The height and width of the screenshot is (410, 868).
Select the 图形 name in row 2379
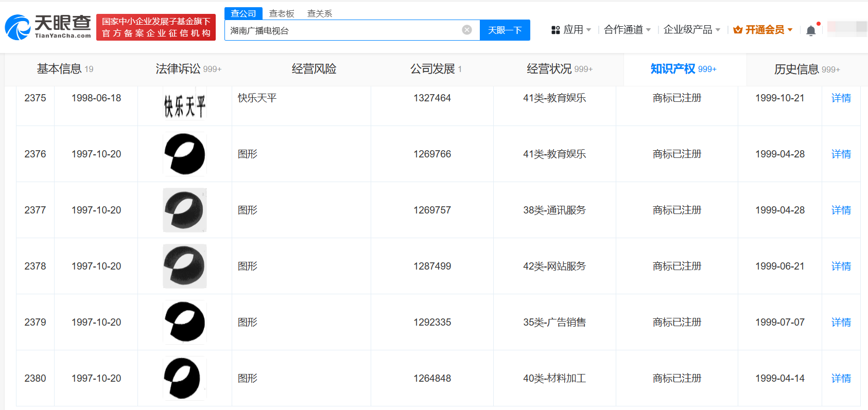tap(248, 322)
